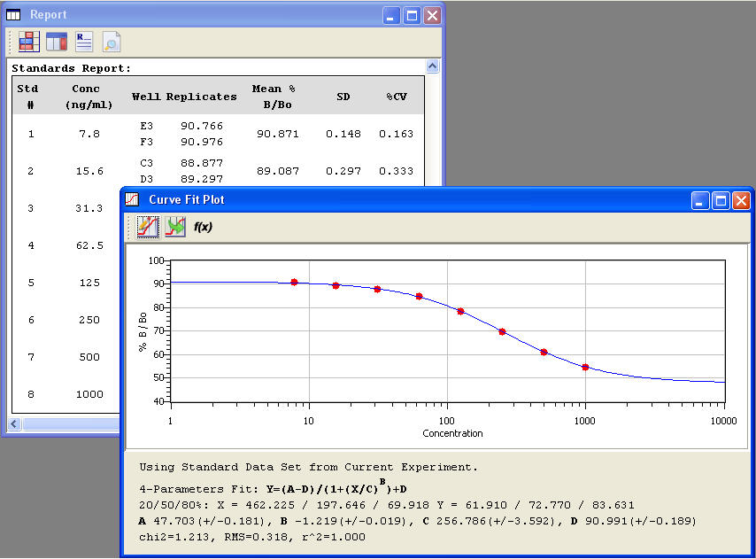
Task: Maximize the Report window
Action: coord(412,15)
